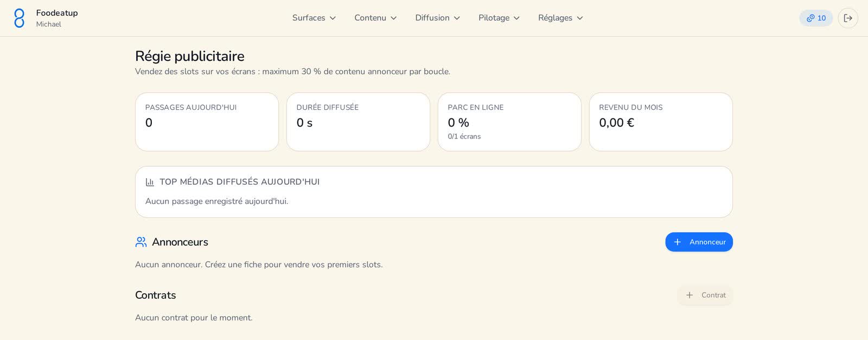Expand the Contenu dropdown arrow
The height and width of the screenshot is (340, 868).
393,18
